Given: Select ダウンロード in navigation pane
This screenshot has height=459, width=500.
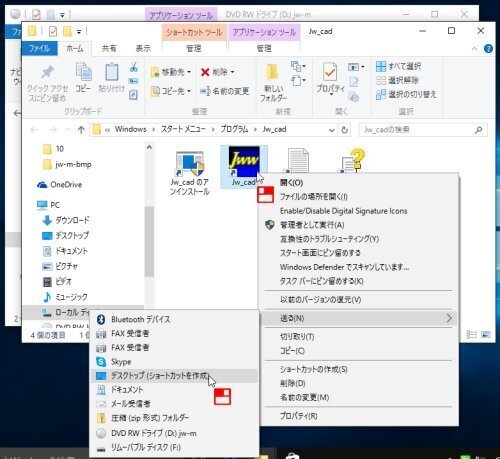Looking at the screenshot, I should click(x=66, y=220).
